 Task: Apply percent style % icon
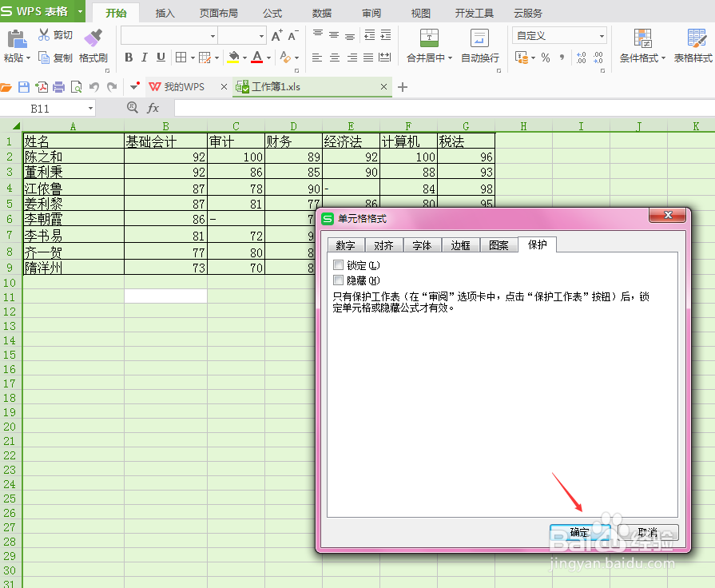546,58
